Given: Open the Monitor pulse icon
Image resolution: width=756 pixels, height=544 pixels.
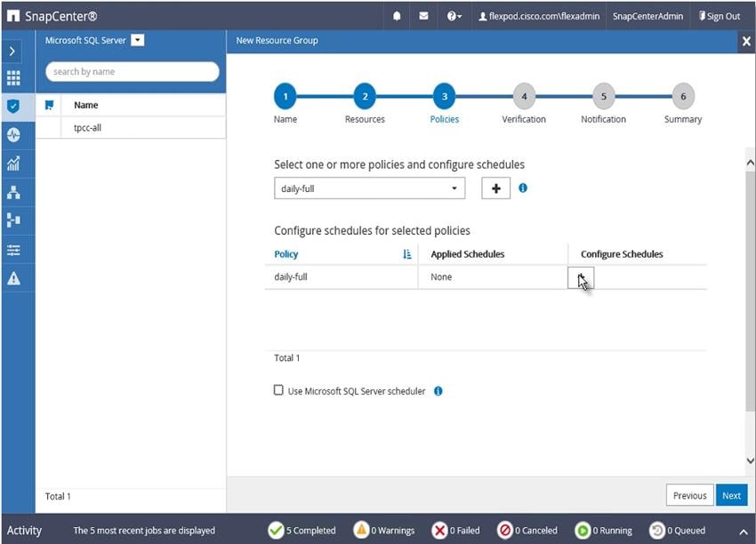Looking at the screenshot, I should click(13, 134).
